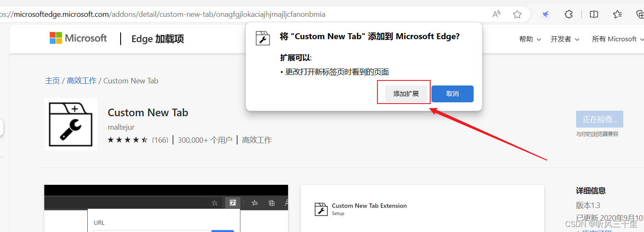Click the publisher name maltejur
Image resolution: width=644 pixels, height=232 pixels.
click(121, 127)
